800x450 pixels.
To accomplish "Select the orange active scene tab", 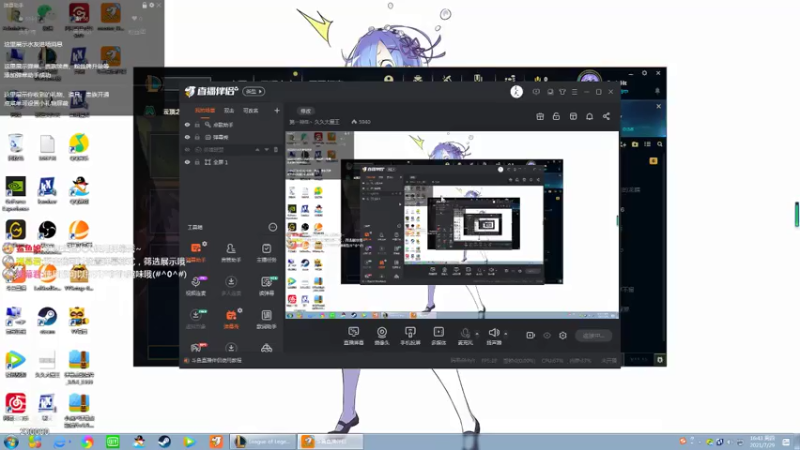I will (x=205, y=111).
